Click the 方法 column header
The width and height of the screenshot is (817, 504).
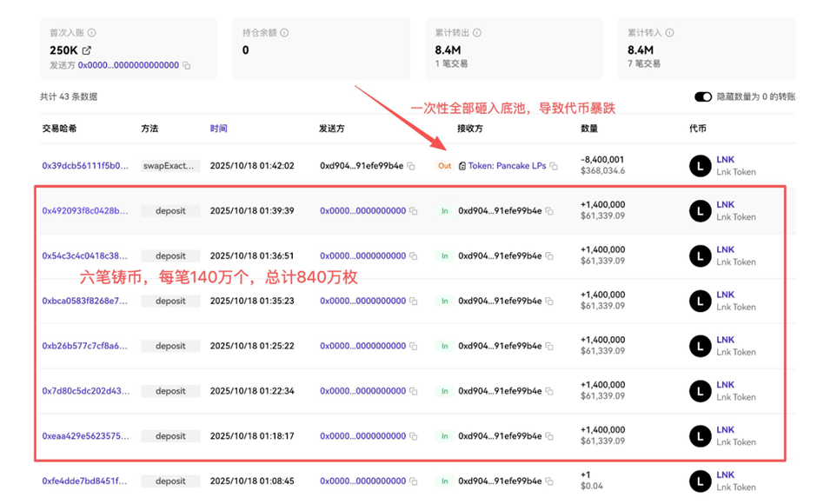(149, 129)
